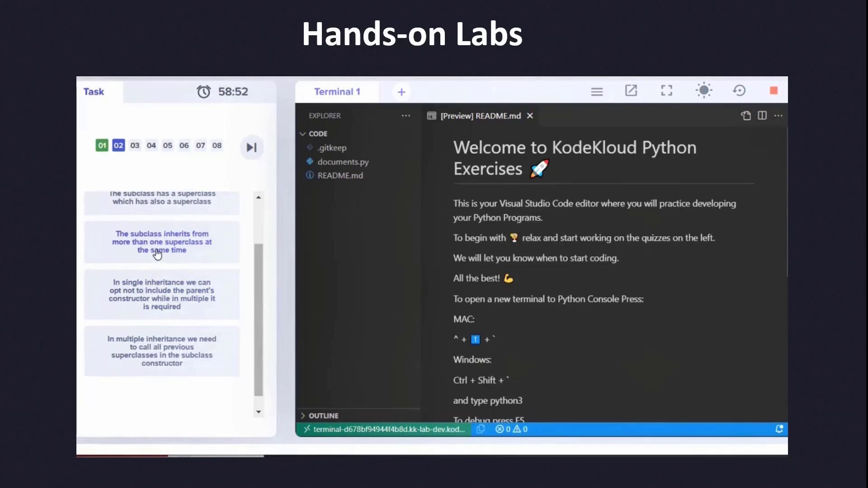Open editor more actions ellipsis

tap(778, 116)
